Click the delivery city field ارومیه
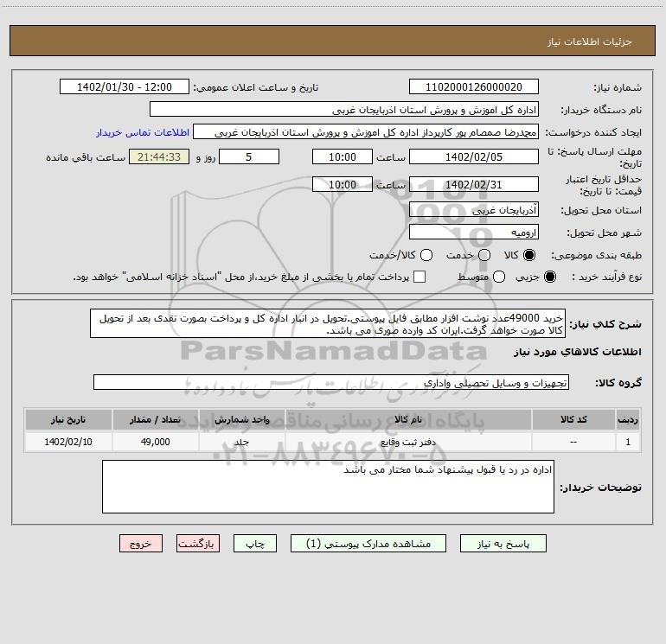The width and height of the screenshot is (666, 644). pyautogui.click(x=474, y=232)
